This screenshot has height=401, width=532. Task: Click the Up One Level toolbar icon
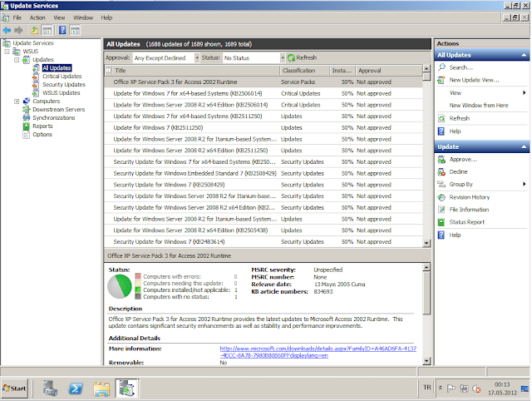click(x=35, y=29)
